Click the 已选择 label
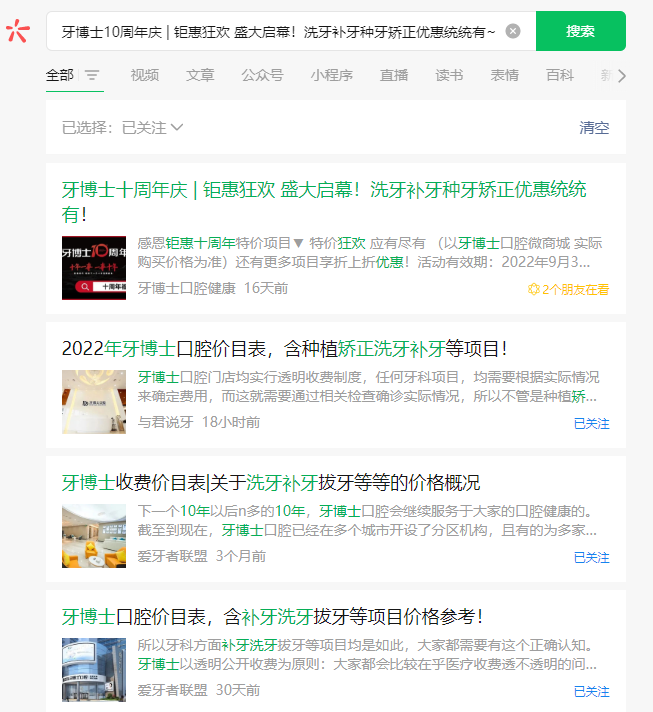This screenshot has height=712, width=653. [86, 128]
